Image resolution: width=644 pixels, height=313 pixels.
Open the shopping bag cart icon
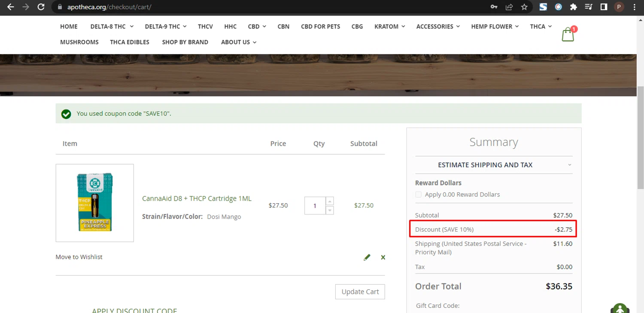coord(568,34)
